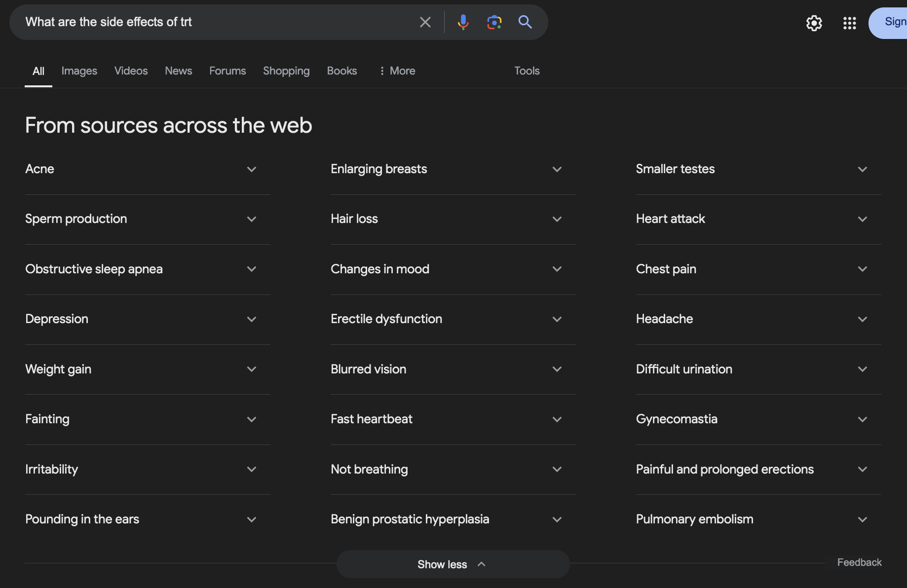907x588 pixels.
Task: Open the Google apps grid icon
Action: (x=849, y=23)
